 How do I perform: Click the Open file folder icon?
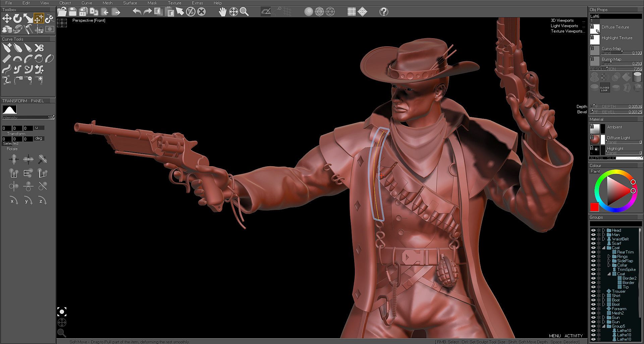pos(62,12)
